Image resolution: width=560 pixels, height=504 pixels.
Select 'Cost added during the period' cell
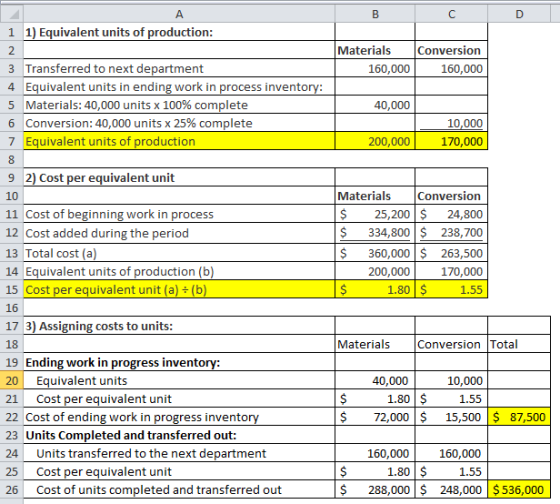(179, 233)
